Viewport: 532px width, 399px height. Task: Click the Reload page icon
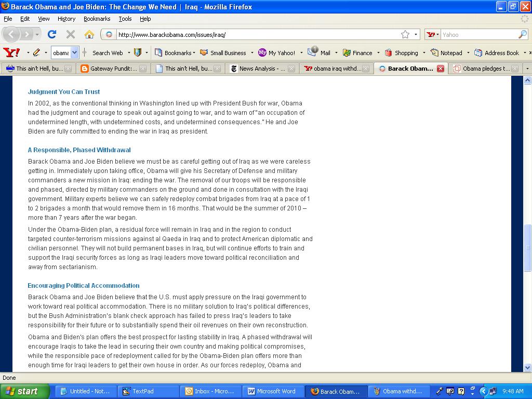point(51,34)
